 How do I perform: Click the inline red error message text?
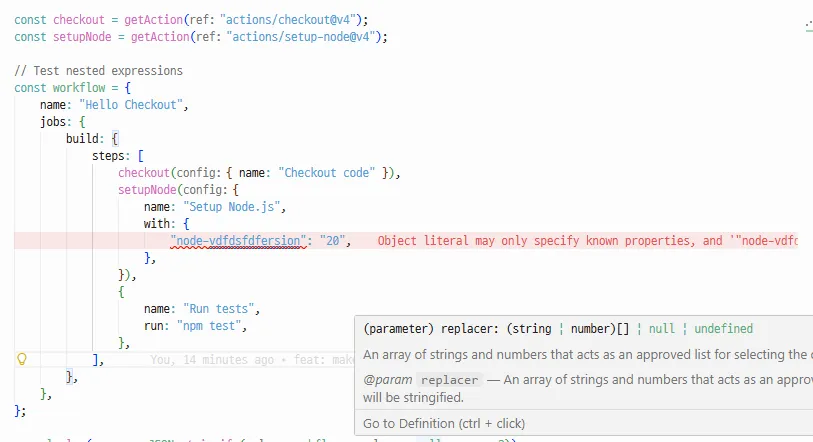(x=587, y=241)
